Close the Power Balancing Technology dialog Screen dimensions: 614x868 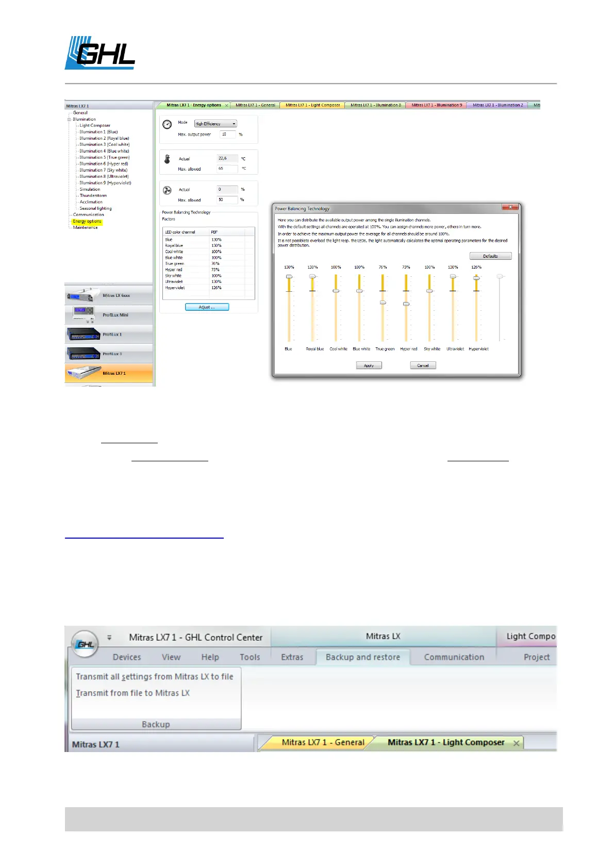510,207
